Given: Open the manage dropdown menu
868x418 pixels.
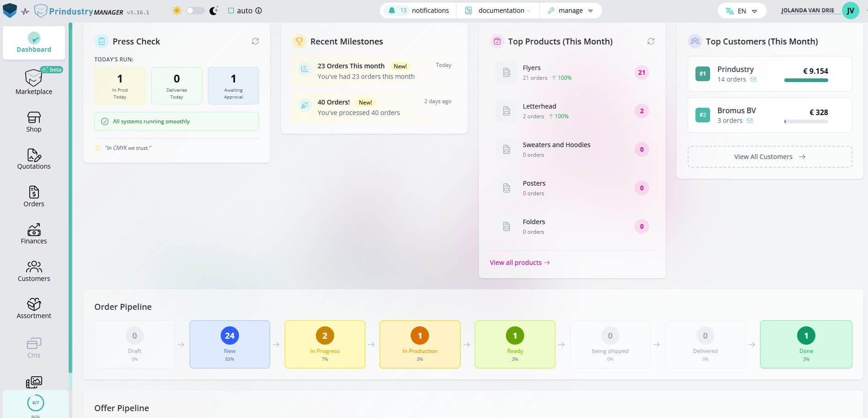Looking at the screenshot, I should point(570,11).
